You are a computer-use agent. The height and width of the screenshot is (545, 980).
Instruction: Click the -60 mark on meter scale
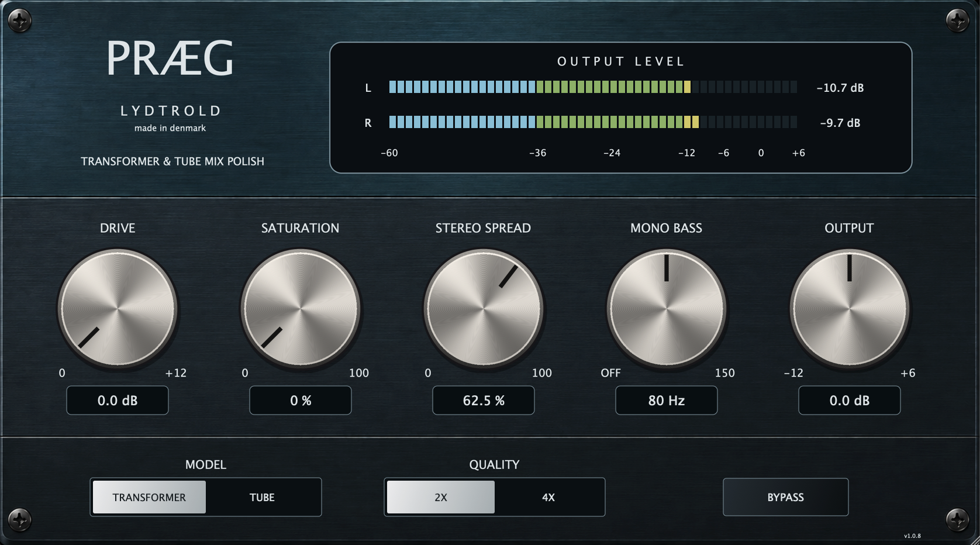click(389, 153)
